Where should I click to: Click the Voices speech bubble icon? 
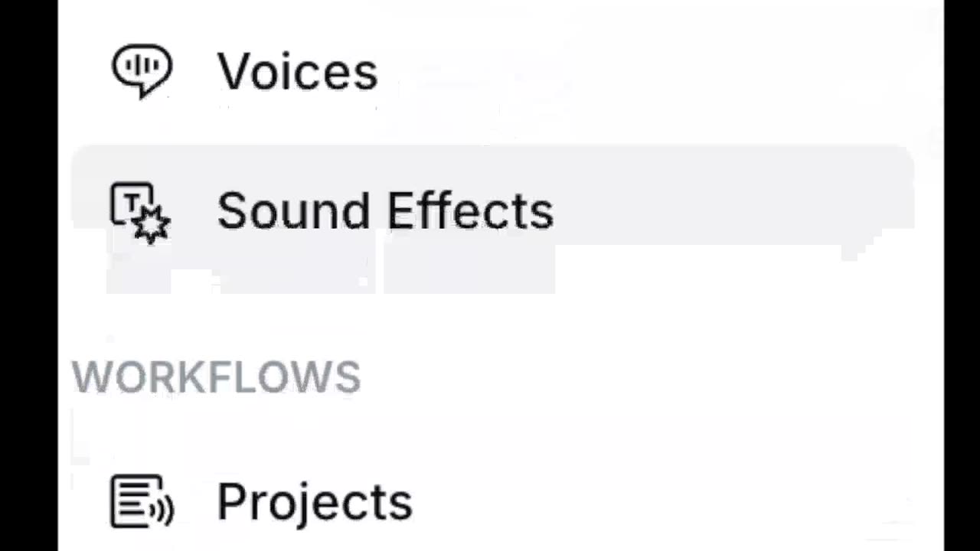142,70
